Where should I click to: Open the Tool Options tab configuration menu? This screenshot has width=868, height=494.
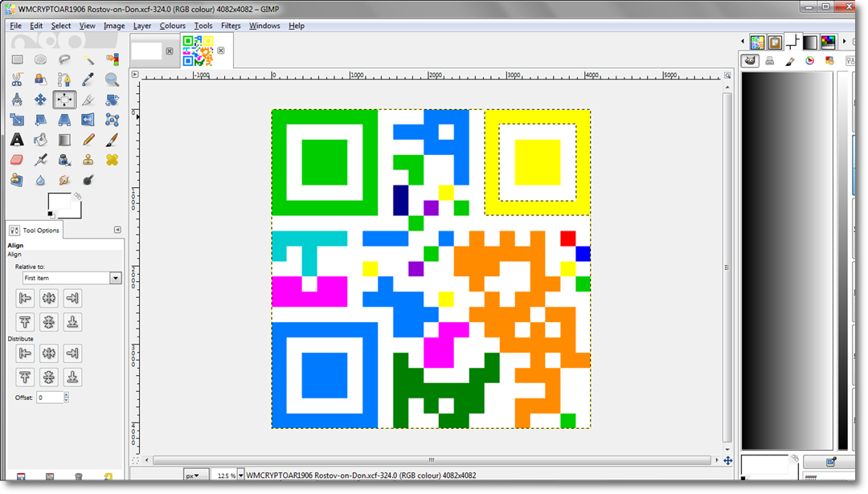(117, 230)
